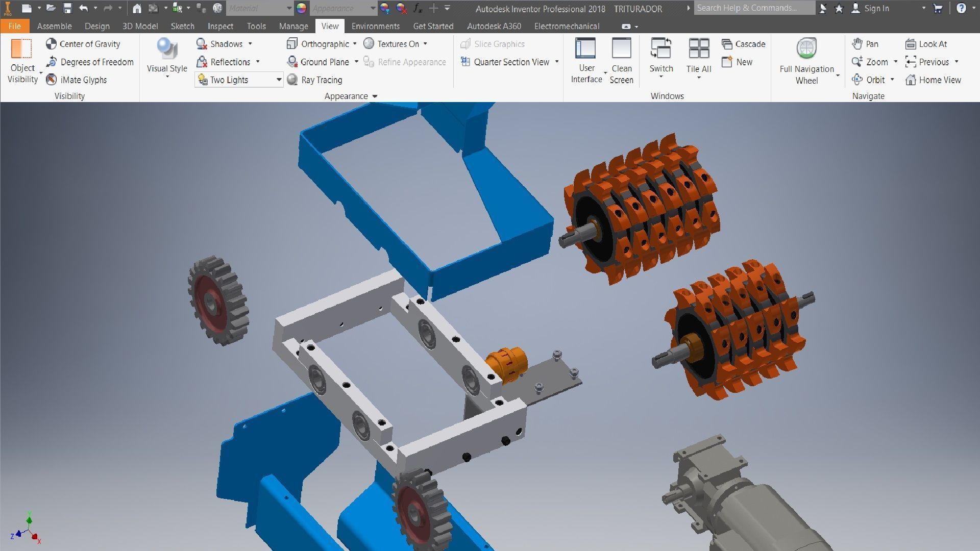Expand the Appearance panel flyout

(x=375, y=96)
